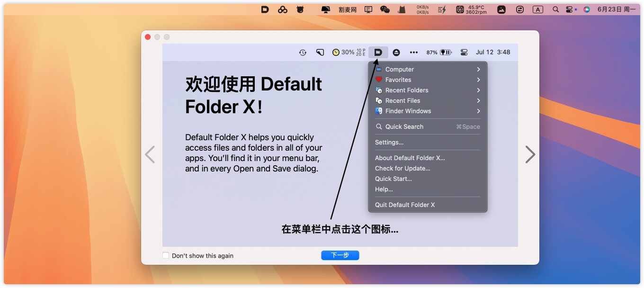Click the highlighted D icon in tutorial image
The image size is (644, 288).
click(x=378, y=53)
